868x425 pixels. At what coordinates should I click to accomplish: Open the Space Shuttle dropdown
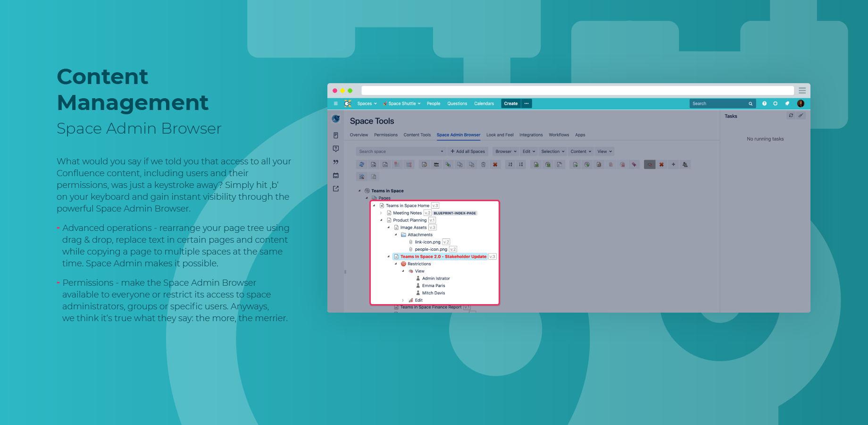click(402, 103)
